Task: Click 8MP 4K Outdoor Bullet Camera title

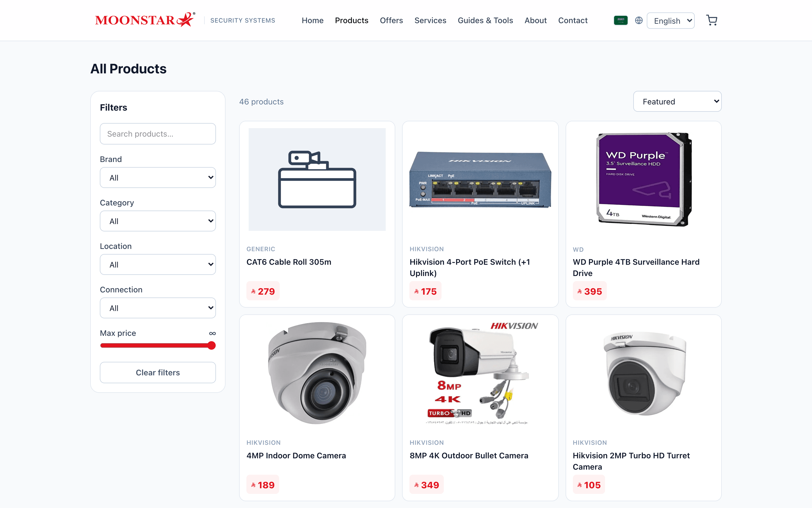Action: [x=469, y=455]
